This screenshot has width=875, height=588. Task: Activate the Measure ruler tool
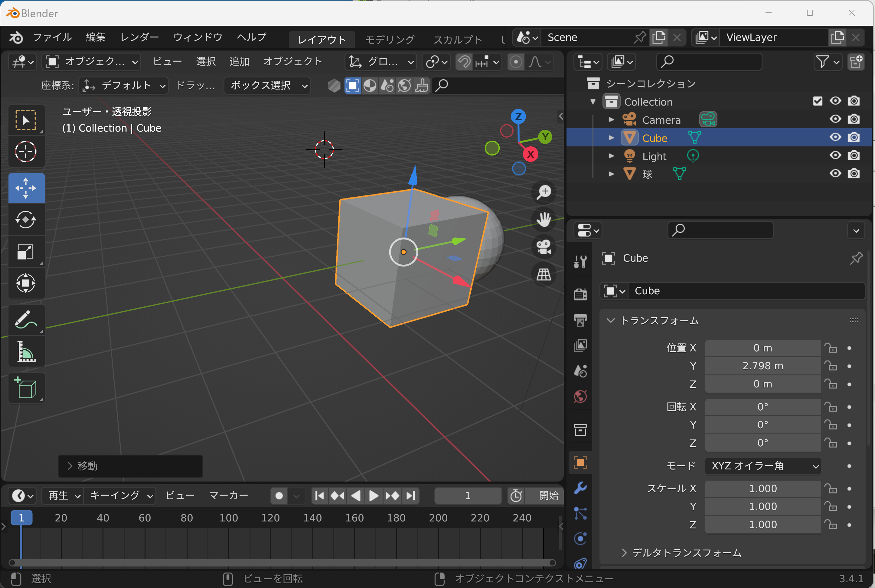pyautogui.click(x=26, y=351)
